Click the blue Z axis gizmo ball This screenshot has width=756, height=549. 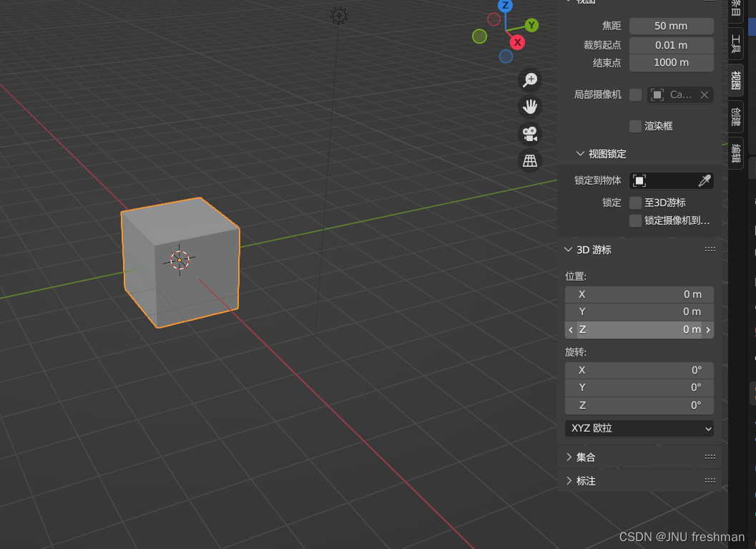pos(505,5)
